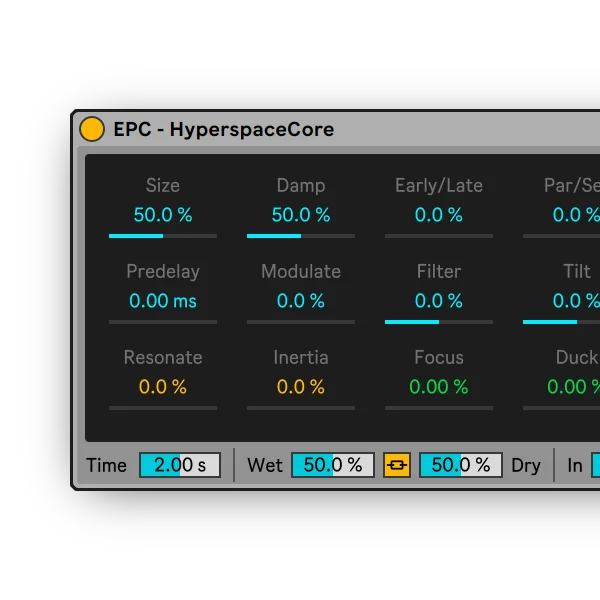Click the In label
The image size is (600, 600).
pyautogui.click(x=575, y=466)
